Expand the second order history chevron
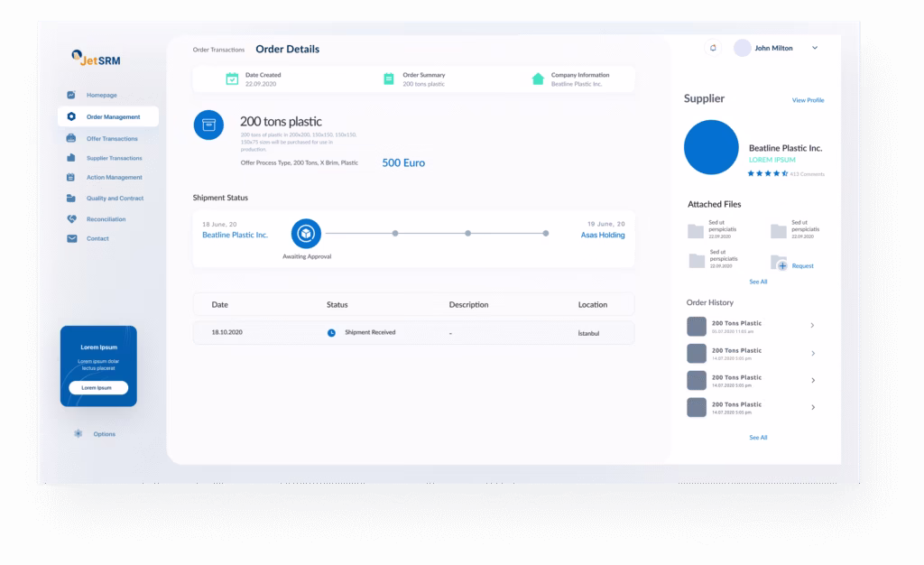This screenshot has width=924, height=565. [x=813, y=354]
